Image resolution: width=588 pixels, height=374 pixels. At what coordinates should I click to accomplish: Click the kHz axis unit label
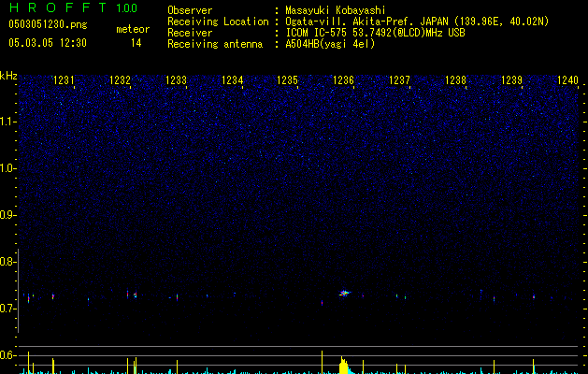8,76
